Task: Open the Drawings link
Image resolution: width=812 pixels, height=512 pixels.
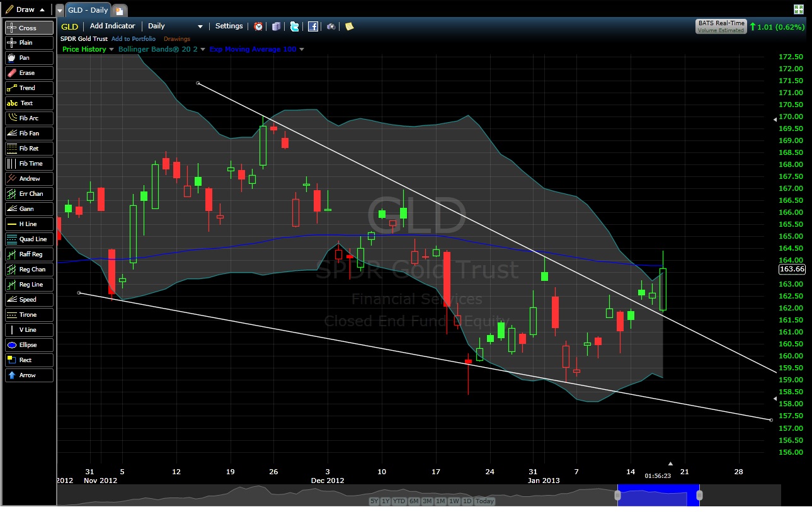Action: click(x=177, y=39)
